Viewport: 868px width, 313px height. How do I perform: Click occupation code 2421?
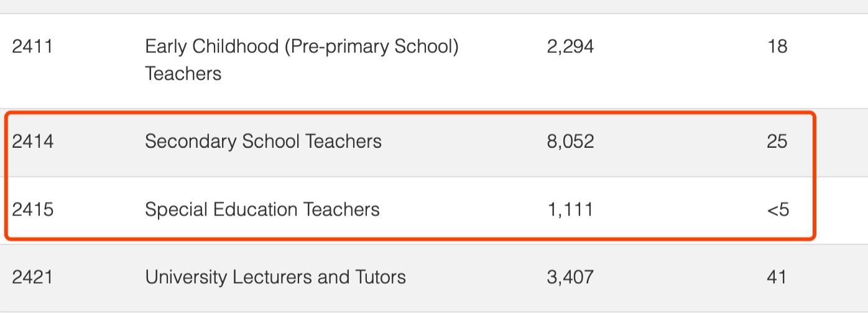tap(32, 276)
